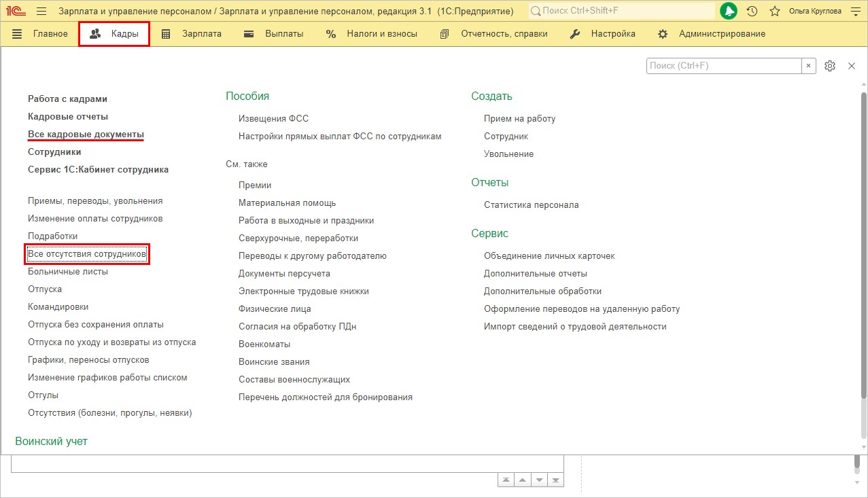
Task: Open the history clock icon
Action: (752, 12)
